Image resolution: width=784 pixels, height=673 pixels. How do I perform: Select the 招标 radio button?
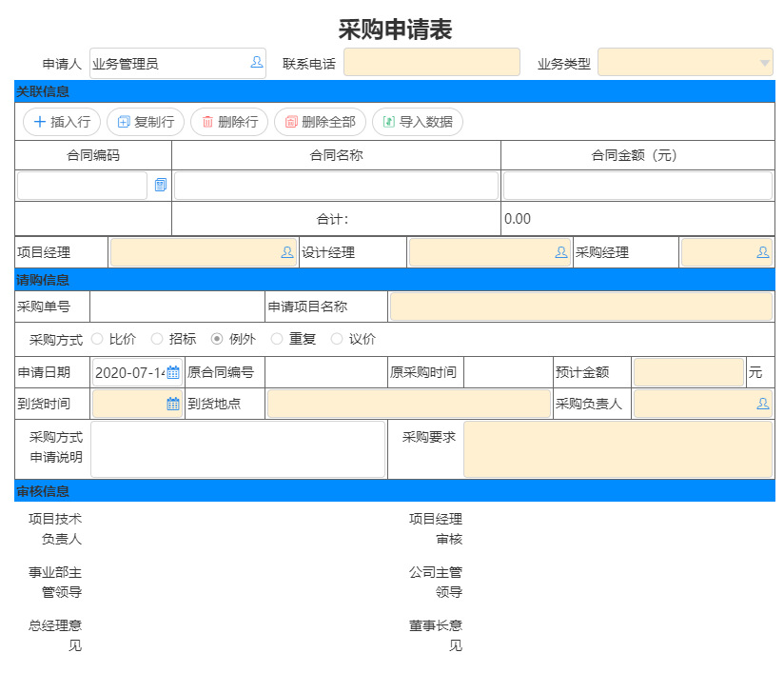157,339
